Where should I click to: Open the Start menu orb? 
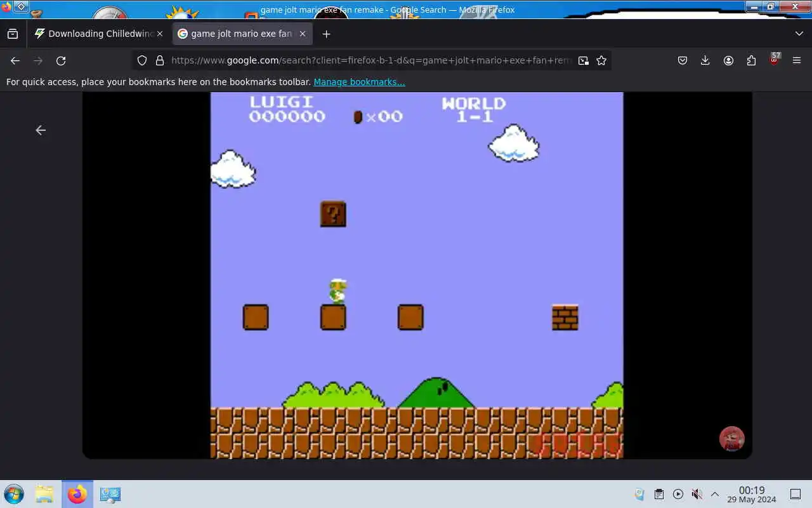tap(13, 494)
